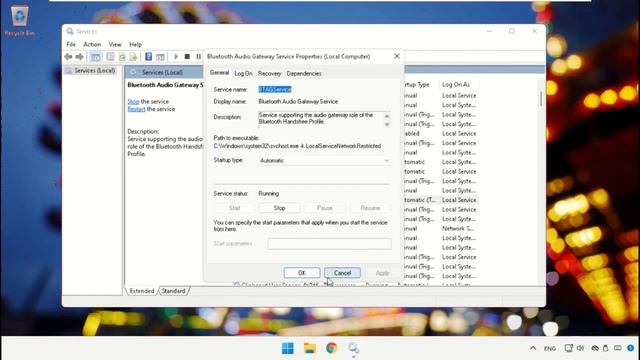Click the Show/Hide Action Pane toolbar icon
The width and height of the screenshot is (640, 360).
160,57
